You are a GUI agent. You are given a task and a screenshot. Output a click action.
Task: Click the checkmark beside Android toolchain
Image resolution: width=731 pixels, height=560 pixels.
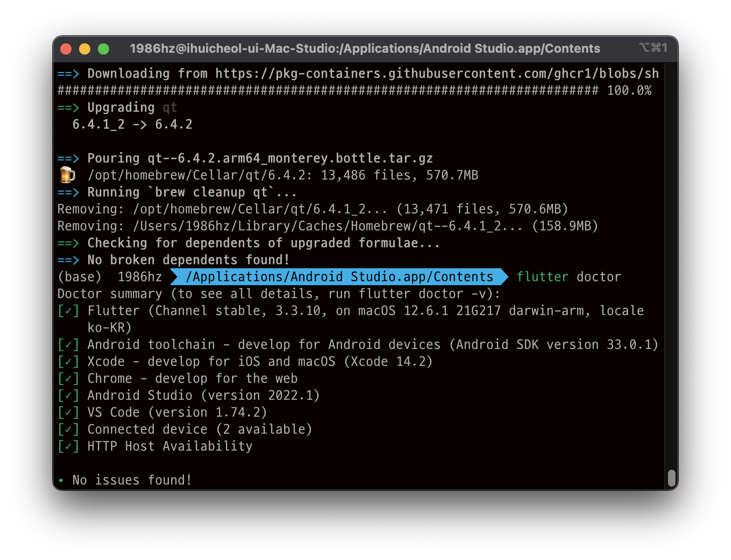click(x=68, y=345)
